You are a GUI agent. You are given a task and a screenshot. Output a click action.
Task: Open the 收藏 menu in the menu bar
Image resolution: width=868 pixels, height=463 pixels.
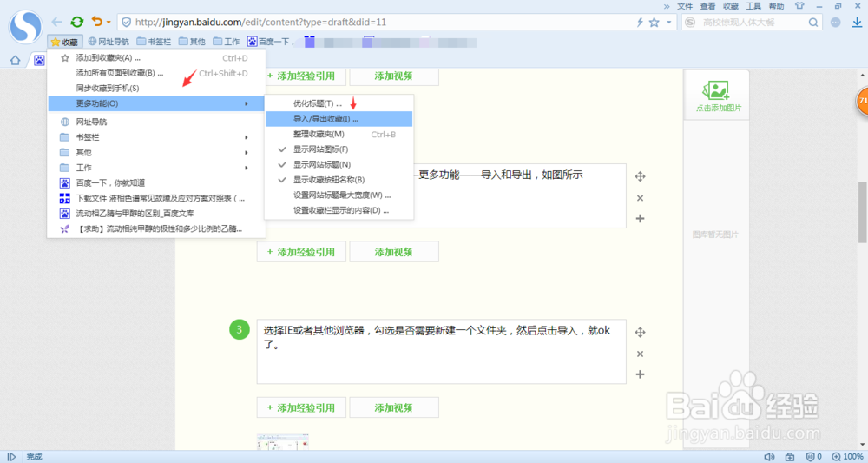731,6
